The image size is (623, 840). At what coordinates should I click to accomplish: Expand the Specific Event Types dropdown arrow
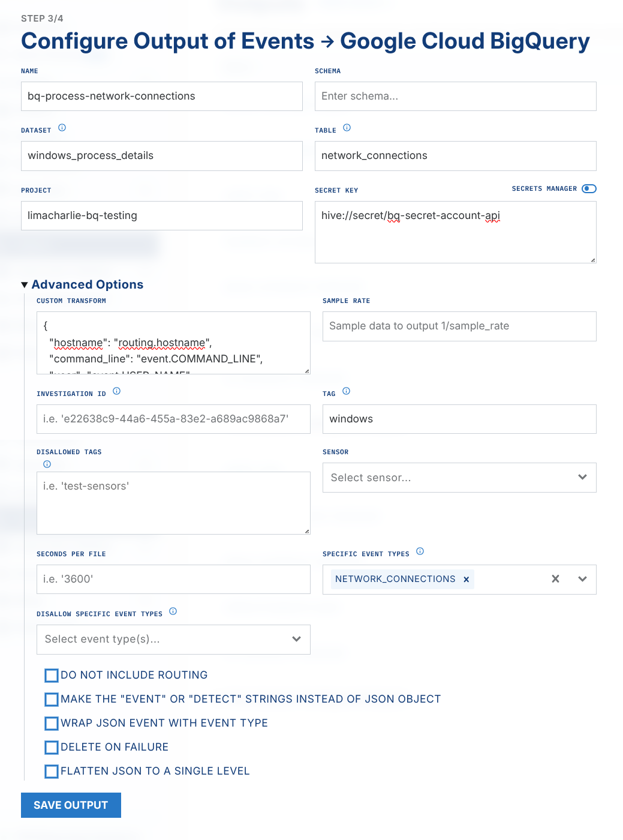coord(582,579)
